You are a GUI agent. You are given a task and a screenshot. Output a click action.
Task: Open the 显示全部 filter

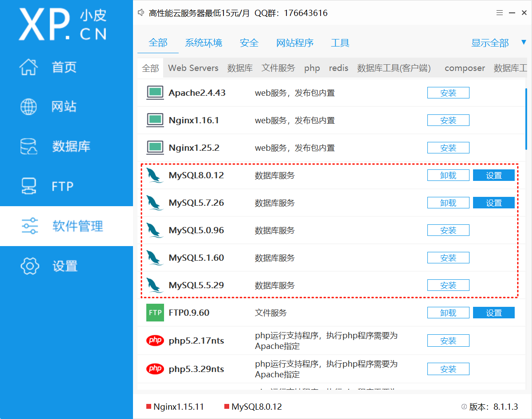pos(490,43)
